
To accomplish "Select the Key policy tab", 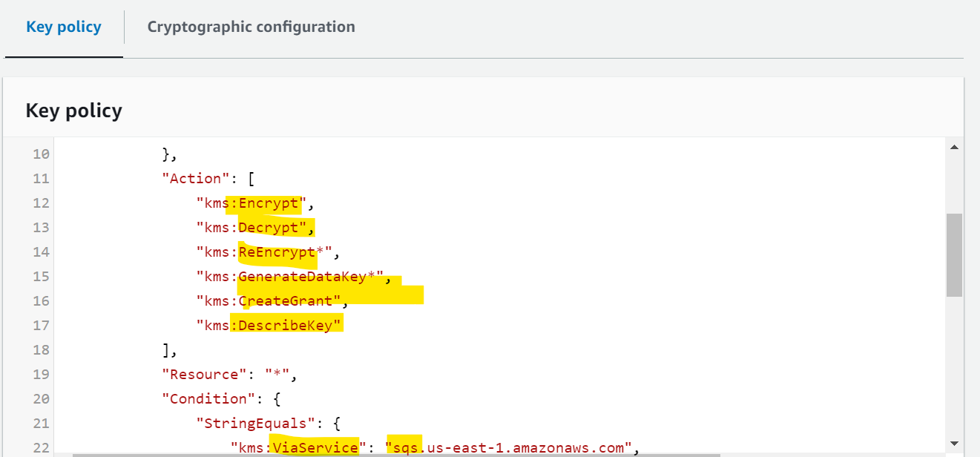I will 64,27.
